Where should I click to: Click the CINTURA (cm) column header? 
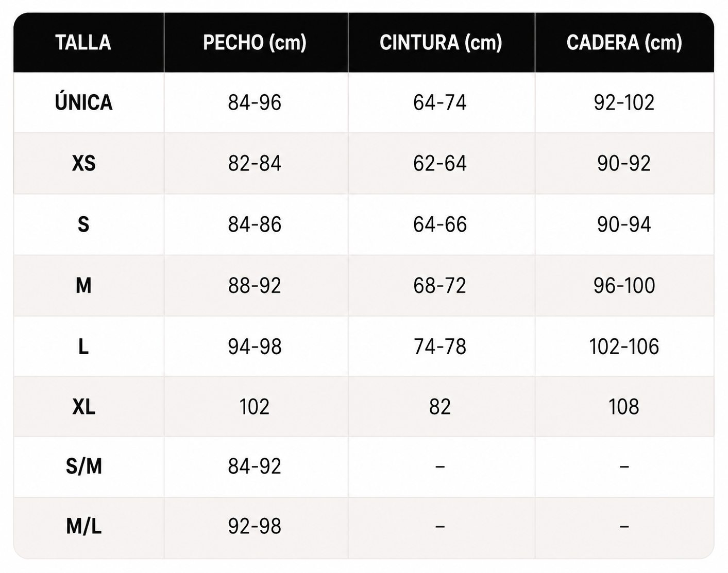tap(441, 43)
